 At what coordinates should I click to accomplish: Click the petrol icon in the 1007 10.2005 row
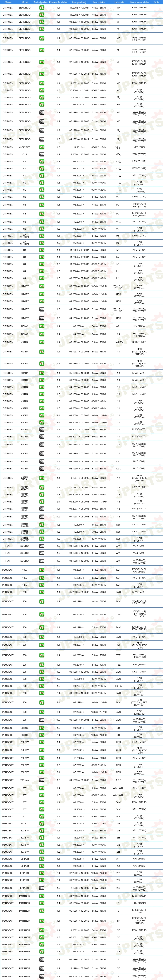(42, 578)
